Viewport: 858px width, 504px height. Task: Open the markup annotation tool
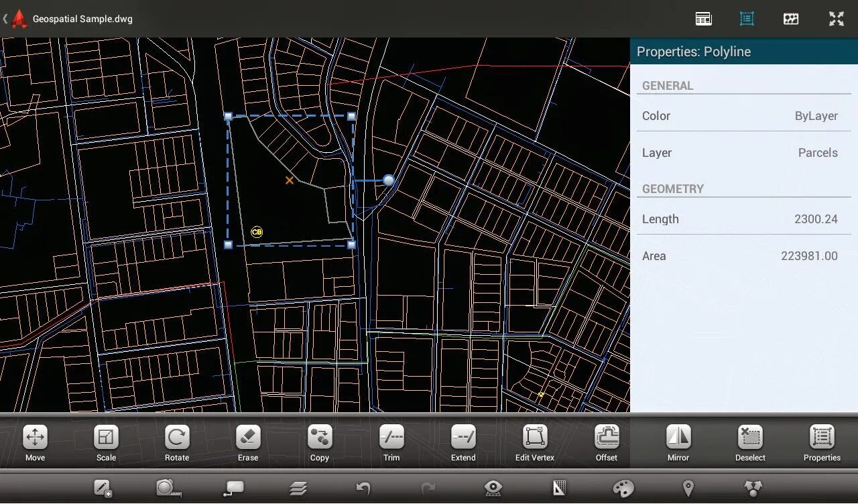(234, 488)
